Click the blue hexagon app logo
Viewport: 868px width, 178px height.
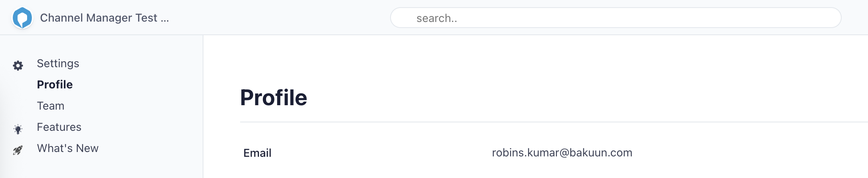click(x=22, y=18)
